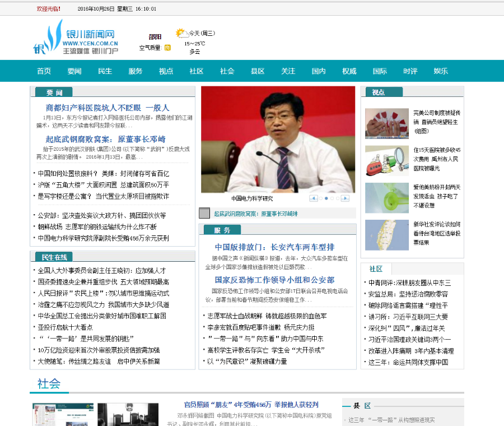Click the carousel next arrow
The image size is (504, 426).
[x=345, y=198]
